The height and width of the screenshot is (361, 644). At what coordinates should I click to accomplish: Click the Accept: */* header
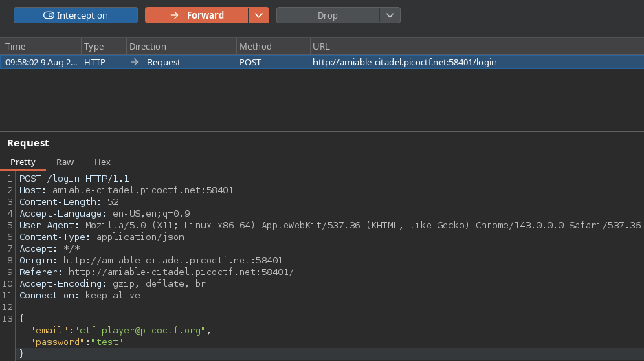click(49, 249)
